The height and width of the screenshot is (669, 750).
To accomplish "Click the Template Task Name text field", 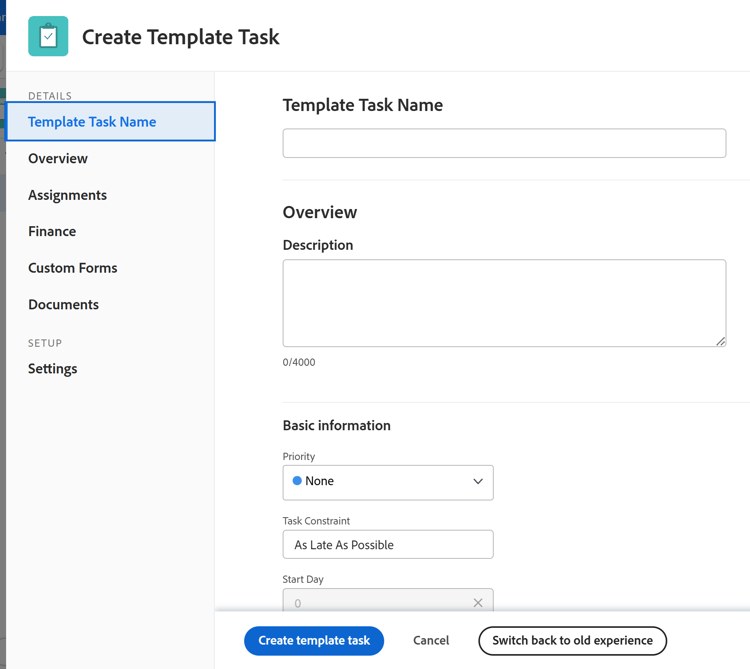I will pos(504,143).
